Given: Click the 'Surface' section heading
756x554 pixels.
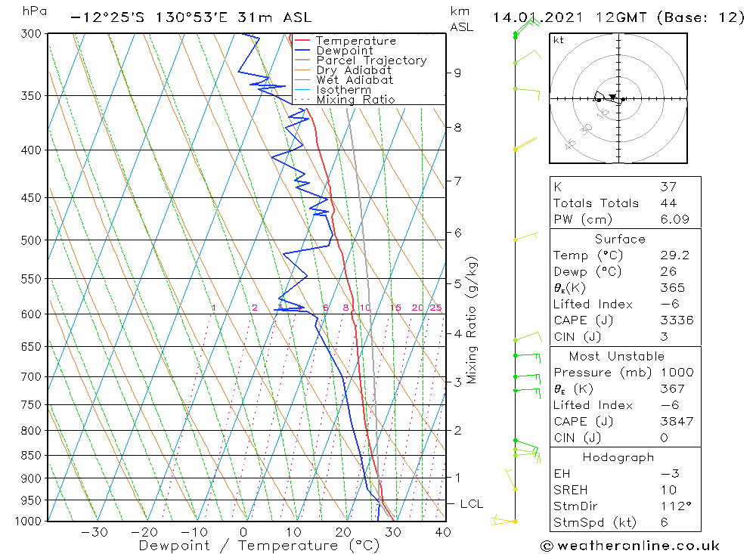Looking at the screenshot, I should 620,239.
